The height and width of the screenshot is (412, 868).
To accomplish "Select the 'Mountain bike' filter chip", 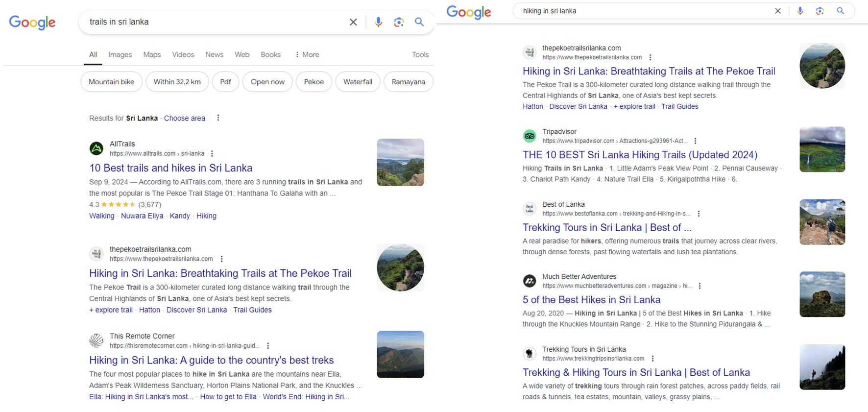I will tap(111, 82).
